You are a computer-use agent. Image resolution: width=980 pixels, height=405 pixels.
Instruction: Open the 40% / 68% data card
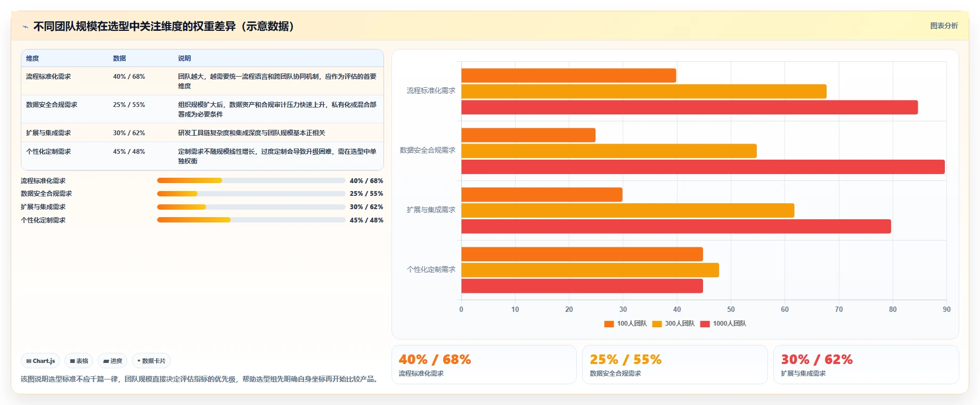coord(484,365)
